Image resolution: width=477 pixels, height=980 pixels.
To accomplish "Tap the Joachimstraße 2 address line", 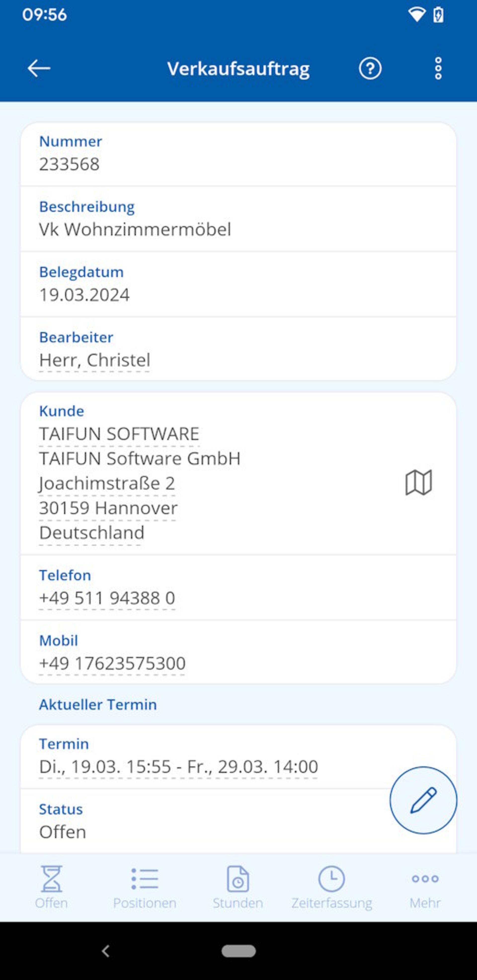I will [107, 483].
